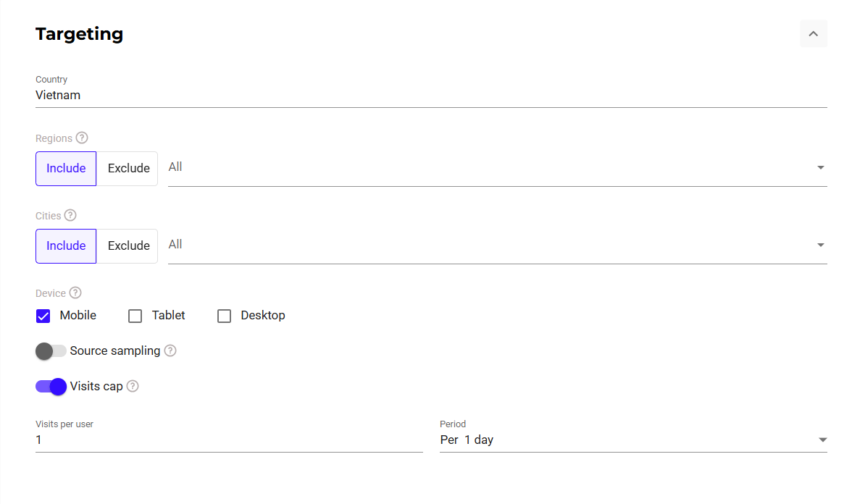This screenshot has height=504, width=852.
Task: Select Exclude for Cities
Action: click(128, 246)
